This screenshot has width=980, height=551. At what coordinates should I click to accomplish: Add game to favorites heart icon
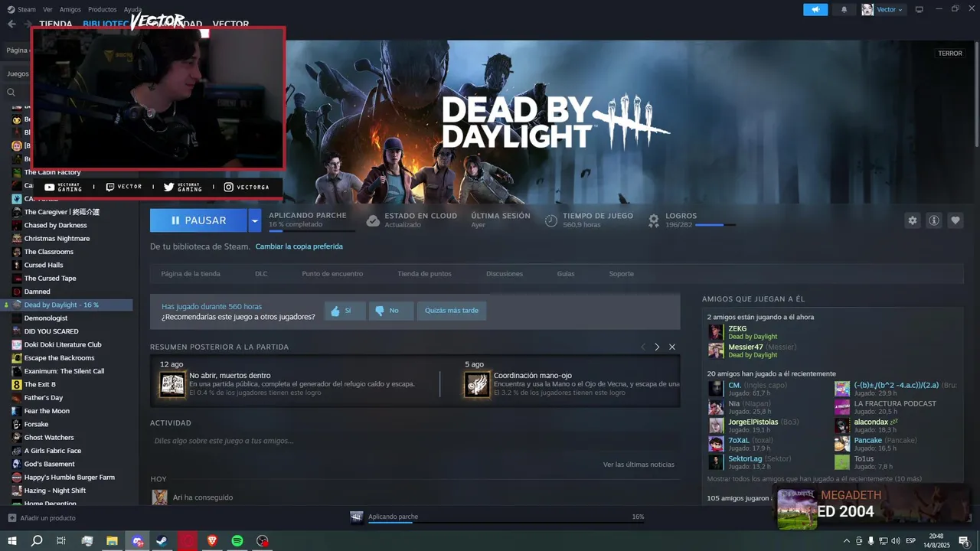[955, 220]
